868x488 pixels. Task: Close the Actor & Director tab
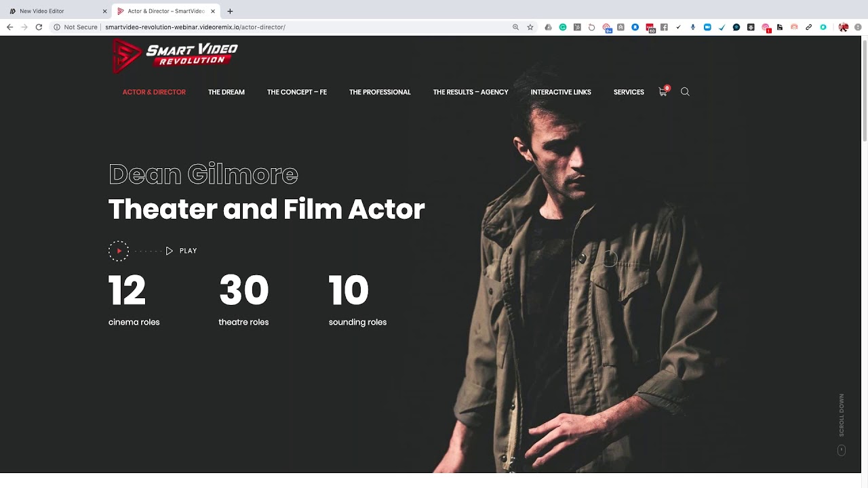point(212,11)
